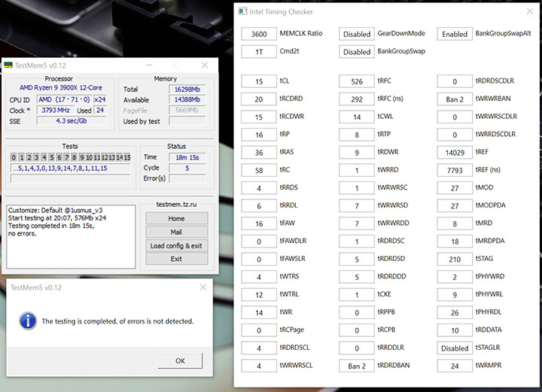Click the tREF value 14029

tap(455, 153)
